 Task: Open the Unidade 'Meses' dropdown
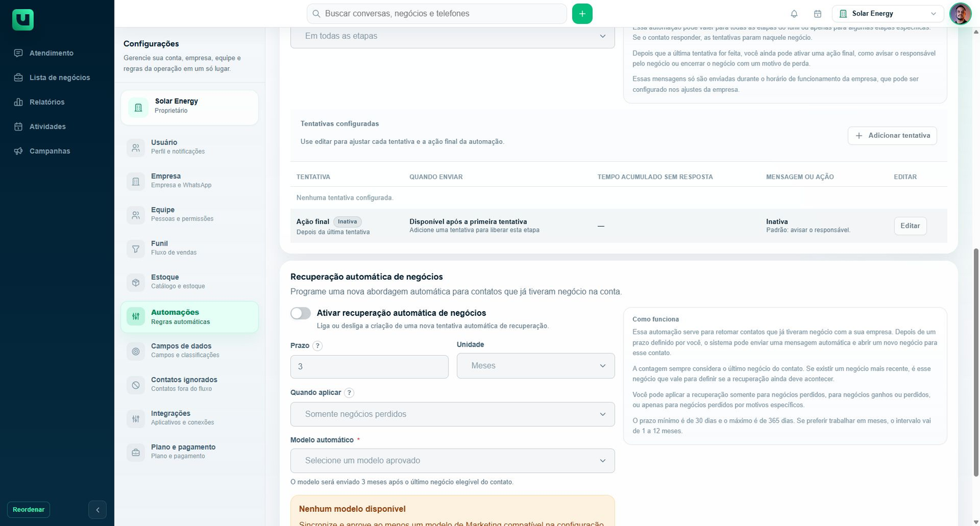(x=536, y=366)
